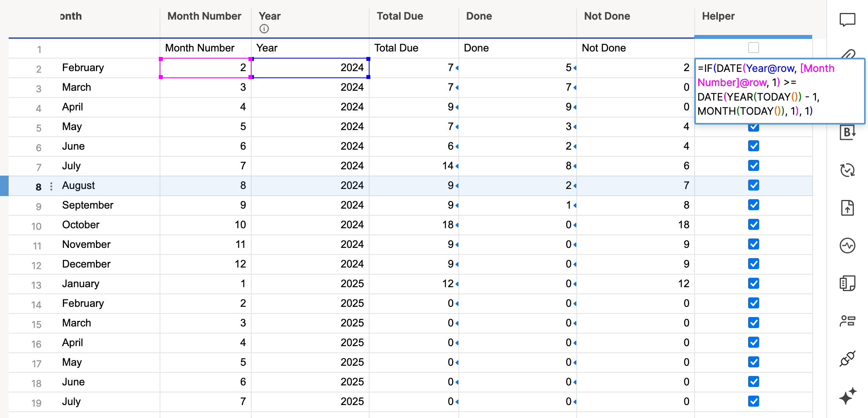Image resolution: width=868 pixels, height=418 pixels.
Task: Uncheck Helper checkbox for December 2024
Action: 754,264
